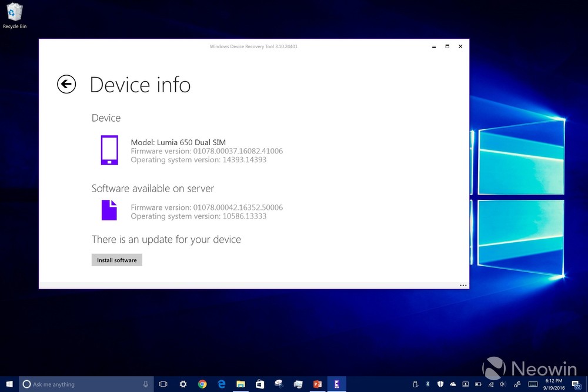Maximize the Windows Device Recovery Tool window

coord(447,46)
